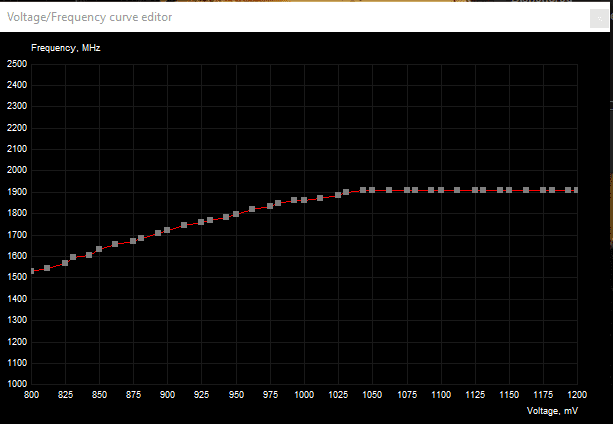613x424 pixels.
Task: Select the curve point at 1025 mV
Action: coord(338,195)
